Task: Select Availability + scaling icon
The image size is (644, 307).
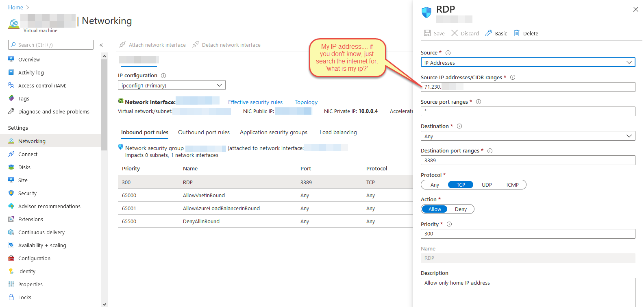Action: (11, 245)
